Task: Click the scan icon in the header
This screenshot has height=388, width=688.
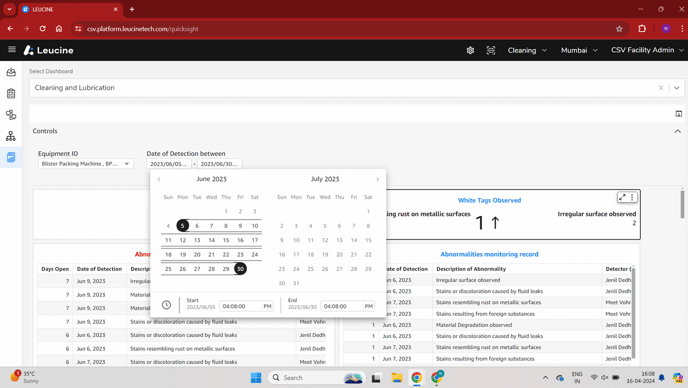Action: coord(491,50)
